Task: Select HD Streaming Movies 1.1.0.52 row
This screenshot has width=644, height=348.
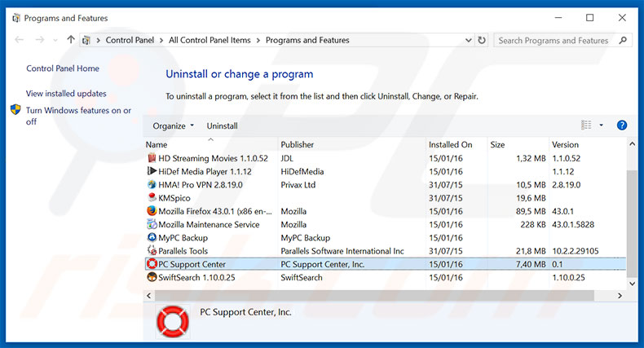Action: pyautogui.click(x=386, y=158)
